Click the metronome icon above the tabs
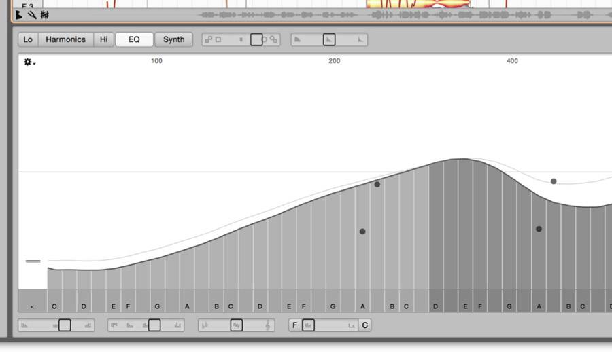Viewport: 612px width, 364px height. tap(20, 14)
